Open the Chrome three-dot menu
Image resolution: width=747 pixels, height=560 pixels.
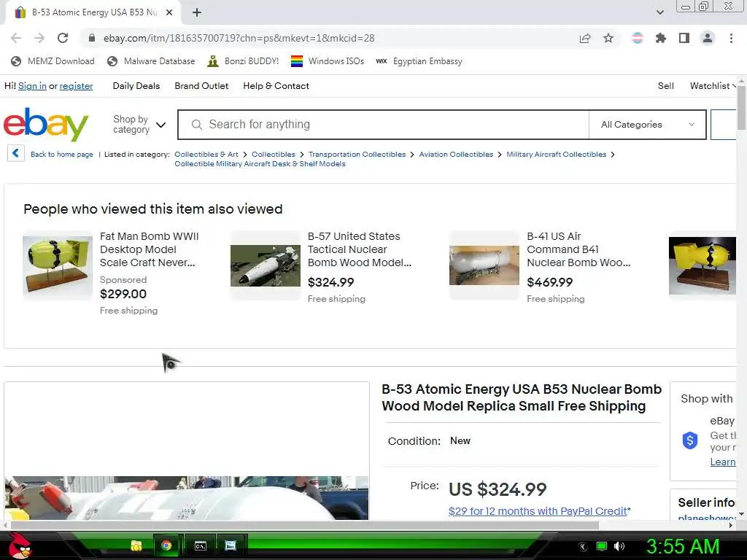(x=731, y=38)
